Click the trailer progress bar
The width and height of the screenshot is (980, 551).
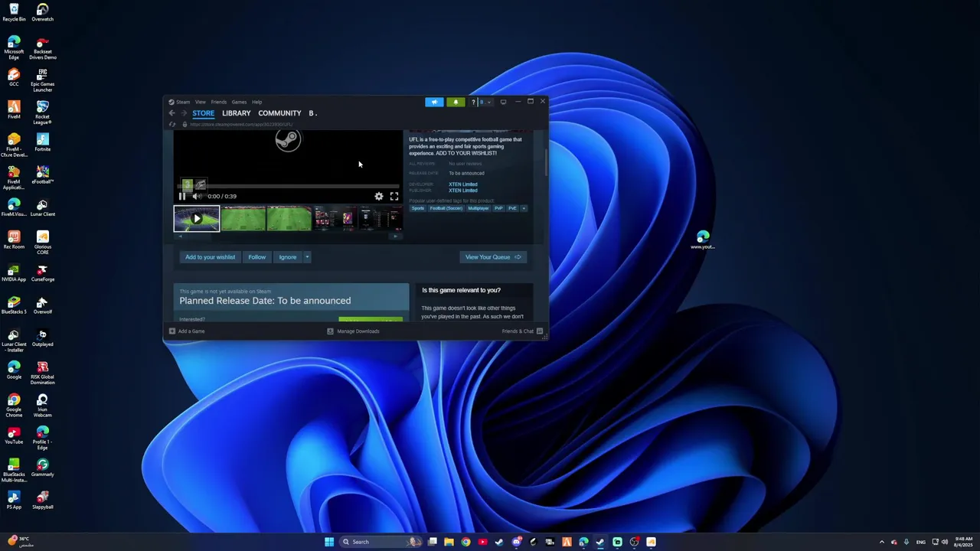point(288,187)
